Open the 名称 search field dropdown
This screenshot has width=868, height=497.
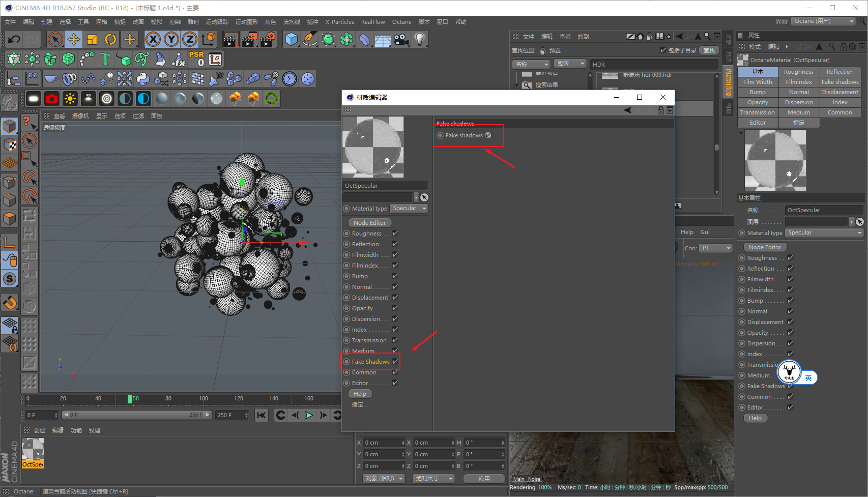click(531, 64)
